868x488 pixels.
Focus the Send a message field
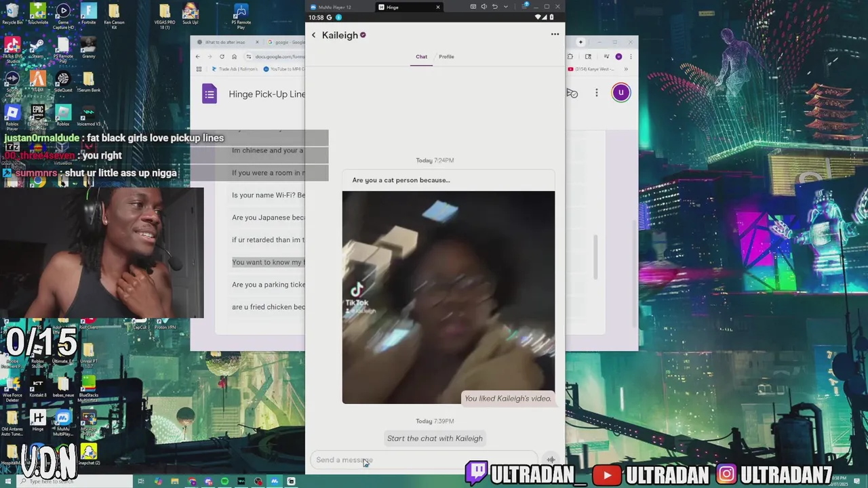tap(424, 460)
